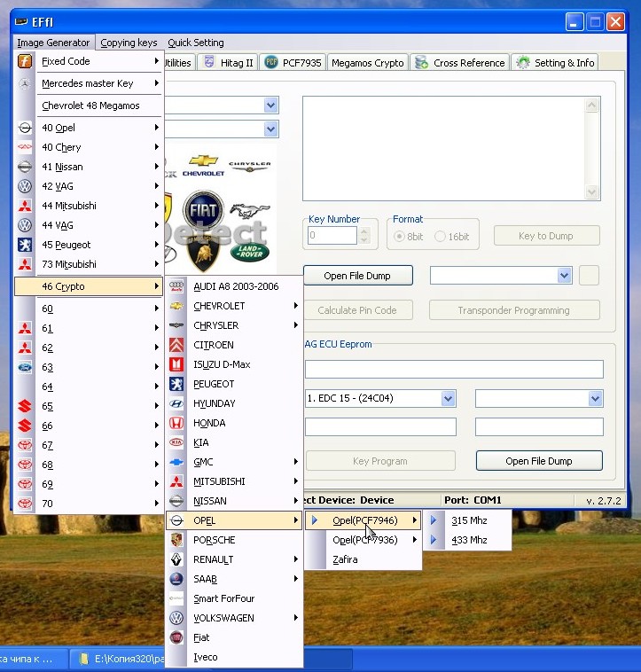Click the Suzuki logo beside item 65
The image size is (641, 672).
coord(25,406)
